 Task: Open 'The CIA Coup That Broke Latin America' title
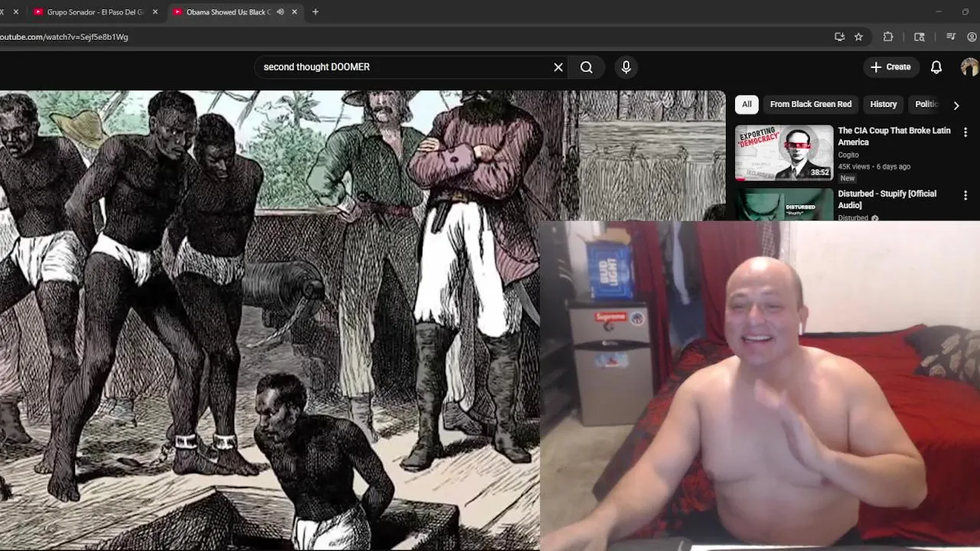click(893, 136)
